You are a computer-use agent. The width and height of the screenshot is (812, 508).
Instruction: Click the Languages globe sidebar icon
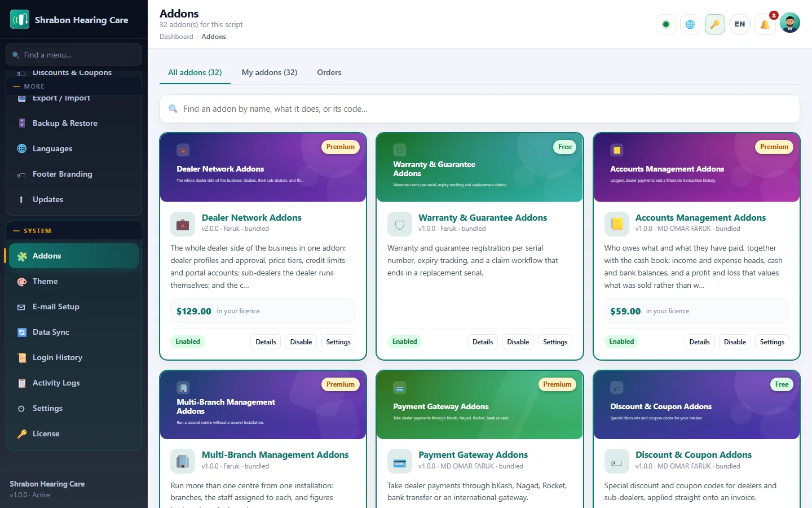click(22, 148)
